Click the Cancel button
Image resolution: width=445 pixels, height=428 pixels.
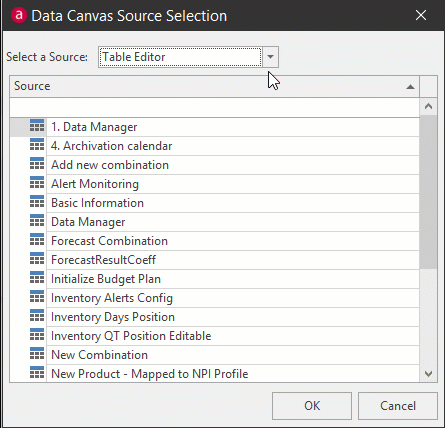[398, 406]
